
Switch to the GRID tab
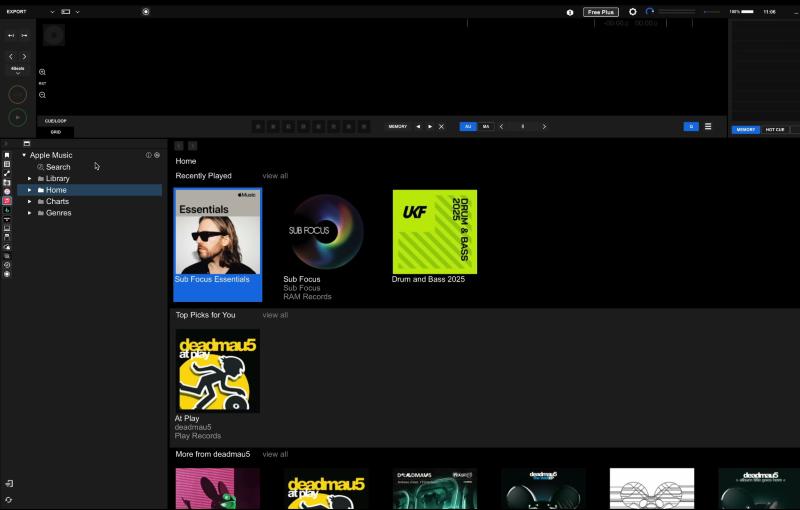click(x=56, y=132)
